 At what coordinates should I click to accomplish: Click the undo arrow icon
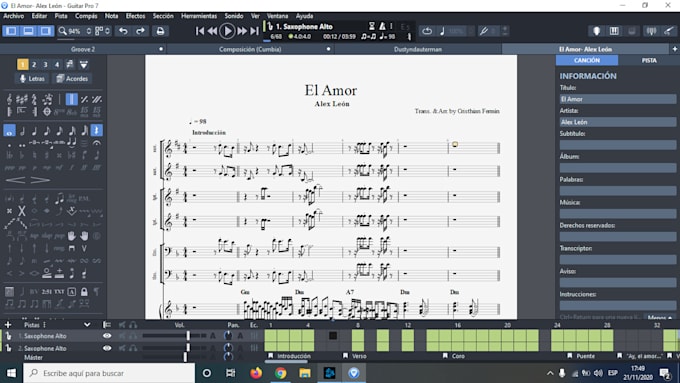[x=123, y=31]
